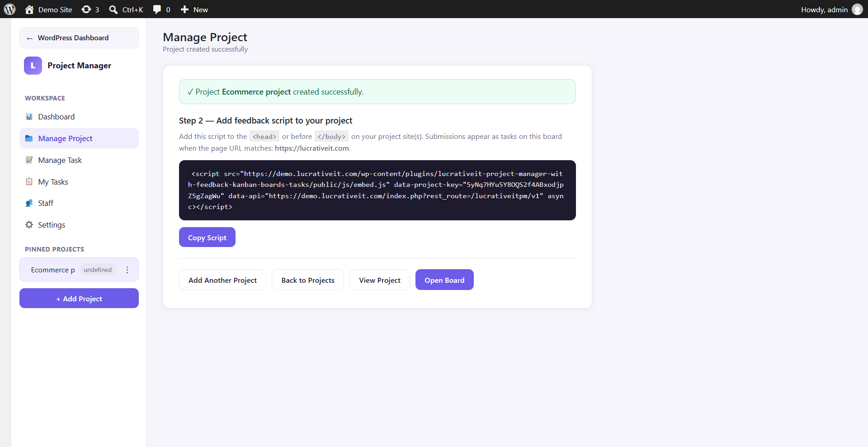868x447 pixels.
Task: Open Manage Task menu item
Action: point(79,160)
